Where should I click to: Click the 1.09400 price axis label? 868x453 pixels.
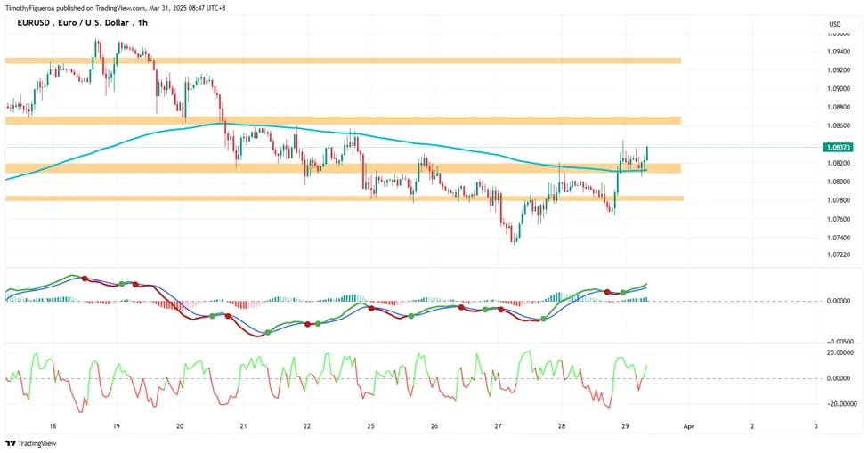pyautogui.click(x=839, y=52)
